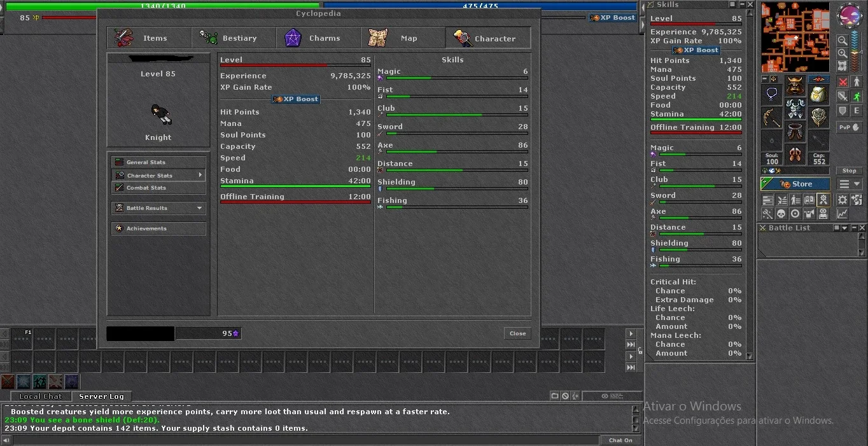Enable offensive mode with red crossed swords
The width and height of the screenshot is (868, 446).
(x=843, y=81)
